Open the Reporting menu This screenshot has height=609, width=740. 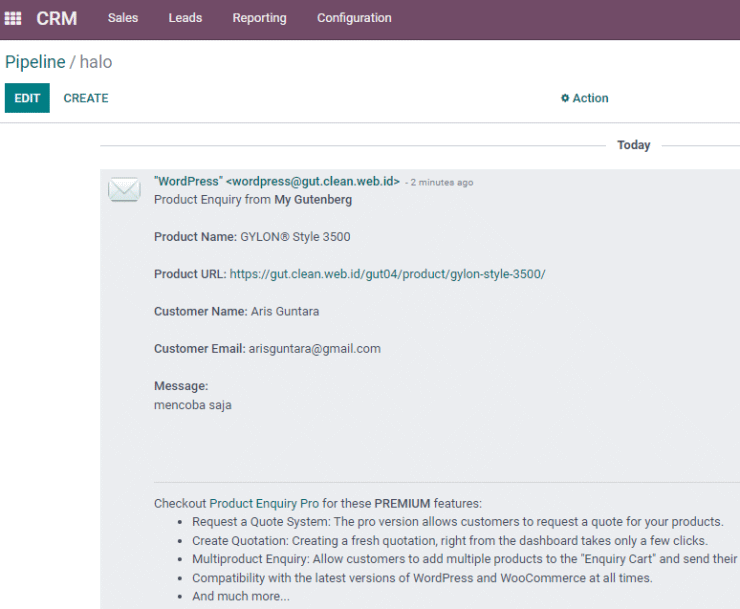point(259,18)
